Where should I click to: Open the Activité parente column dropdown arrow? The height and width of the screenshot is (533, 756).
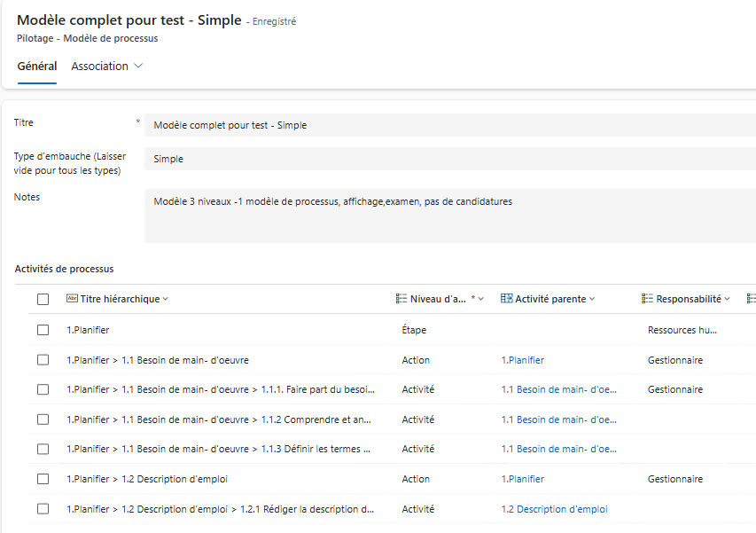click(592, 299)
